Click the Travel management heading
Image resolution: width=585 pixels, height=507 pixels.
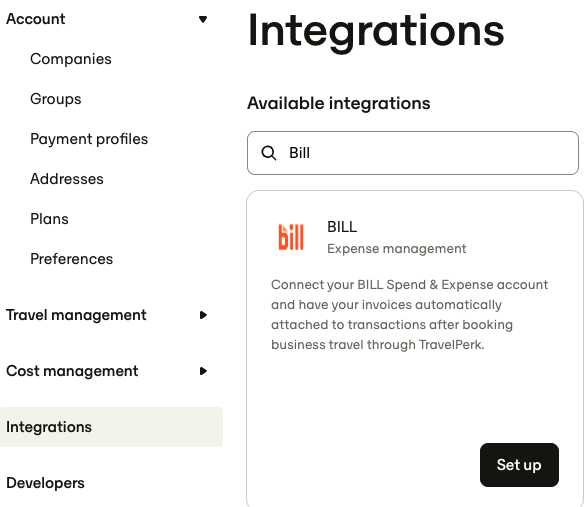coord(76,315)
